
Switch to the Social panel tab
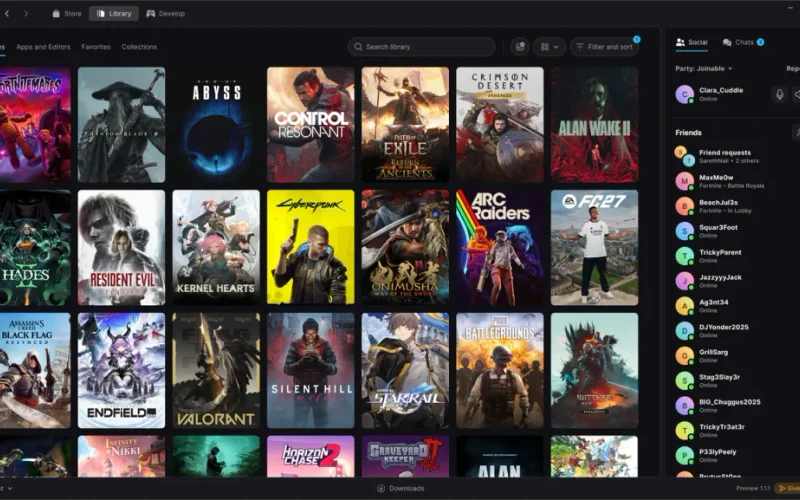tap(692, 42)
